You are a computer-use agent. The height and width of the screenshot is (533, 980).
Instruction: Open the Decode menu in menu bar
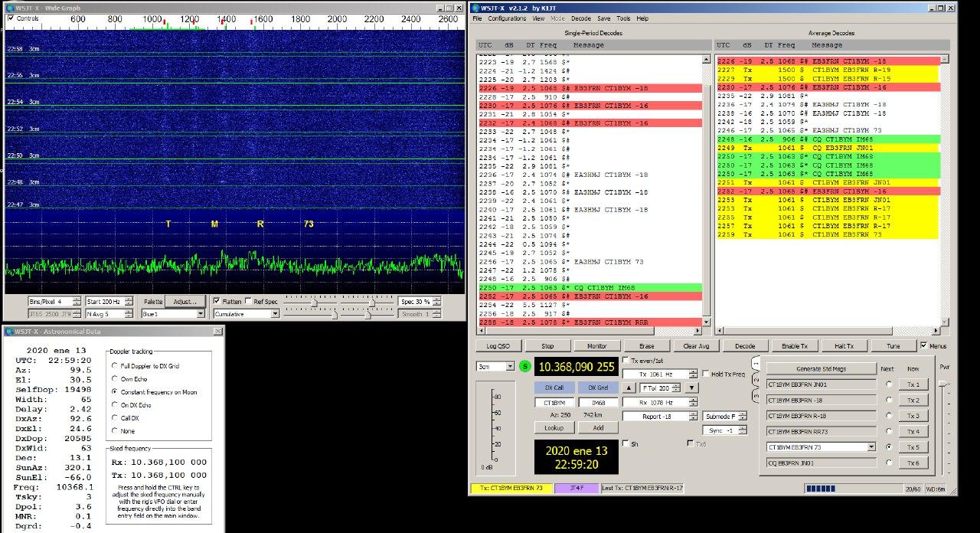[580, 18]
